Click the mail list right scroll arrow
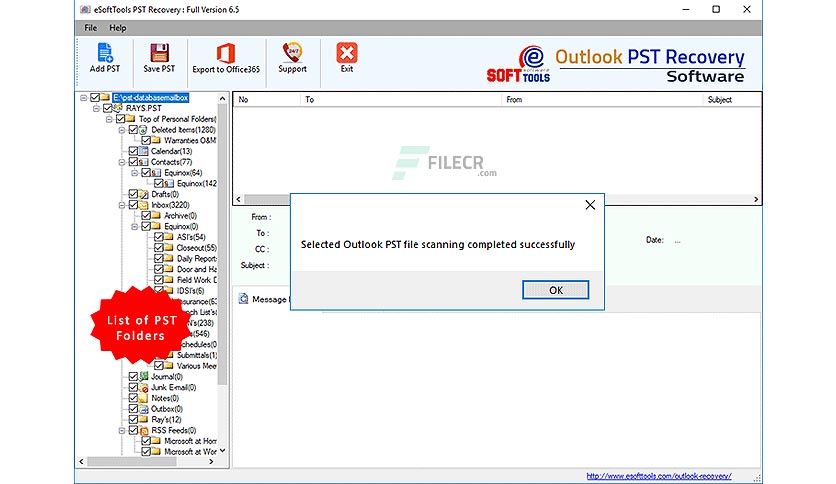 tap(756, 199)
